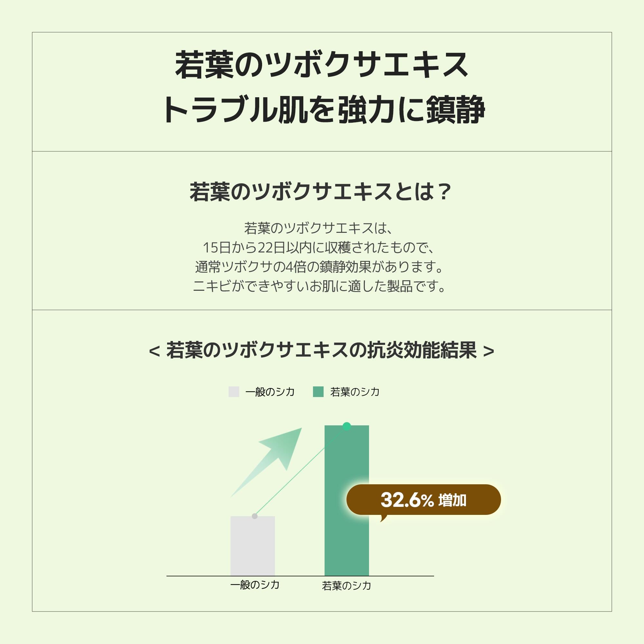This screenshot has width=644, height=644.
Task: Click the gray dot atop the short bar
Action: pyautogui.click(x=255, y=516)
